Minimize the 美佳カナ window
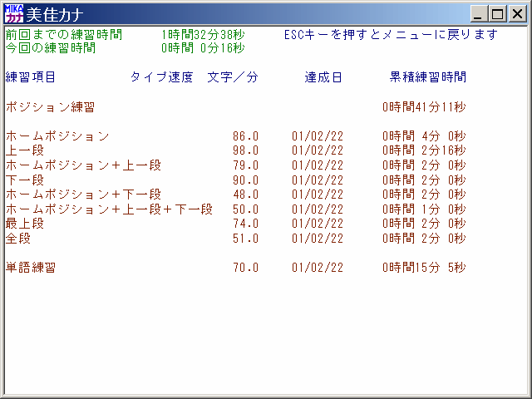 pyautogui.click(x=480, y=13)
